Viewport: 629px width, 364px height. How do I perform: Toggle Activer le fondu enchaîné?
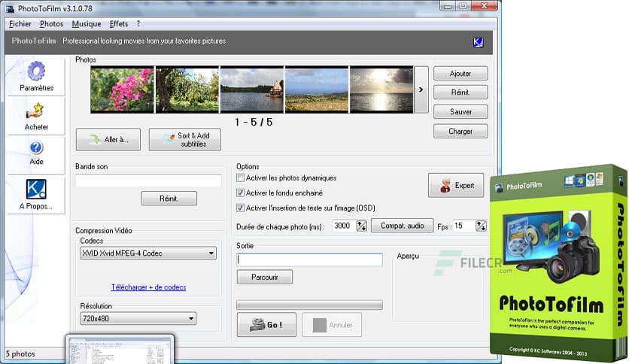240,193
